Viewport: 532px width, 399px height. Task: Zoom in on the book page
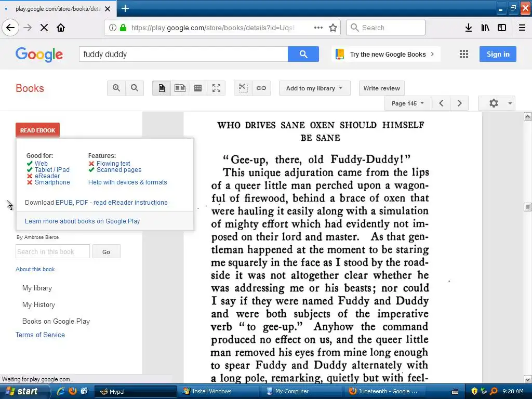tap(116, 88)
